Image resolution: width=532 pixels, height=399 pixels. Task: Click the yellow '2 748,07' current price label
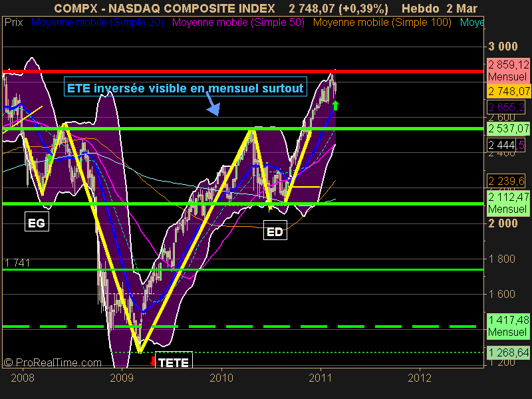(x=508, y=91)
